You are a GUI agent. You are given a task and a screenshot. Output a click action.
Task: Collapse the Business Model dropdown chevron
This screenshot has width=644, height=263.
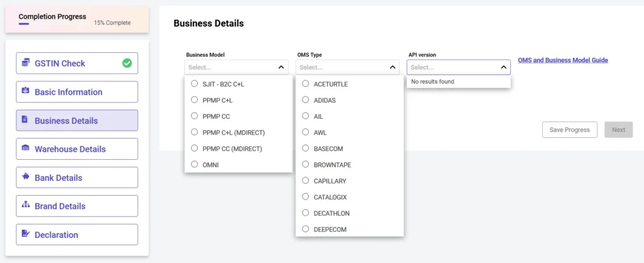pos(281,67)
